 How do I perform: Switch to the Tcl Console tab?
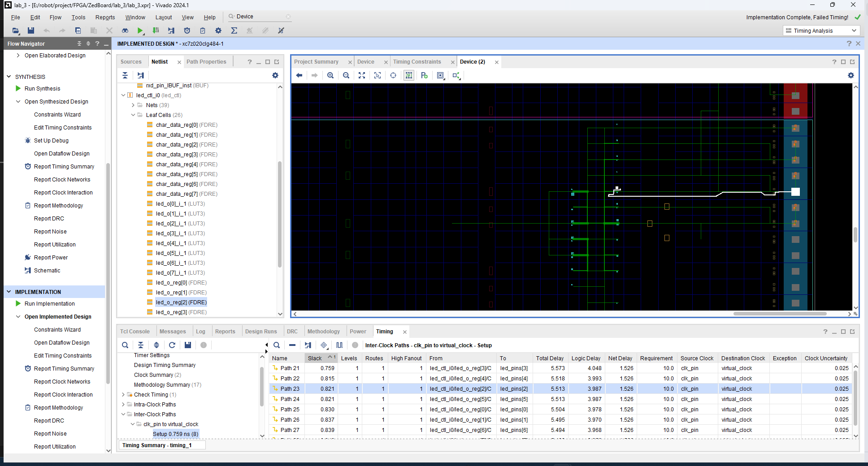(x=135, y=332)
